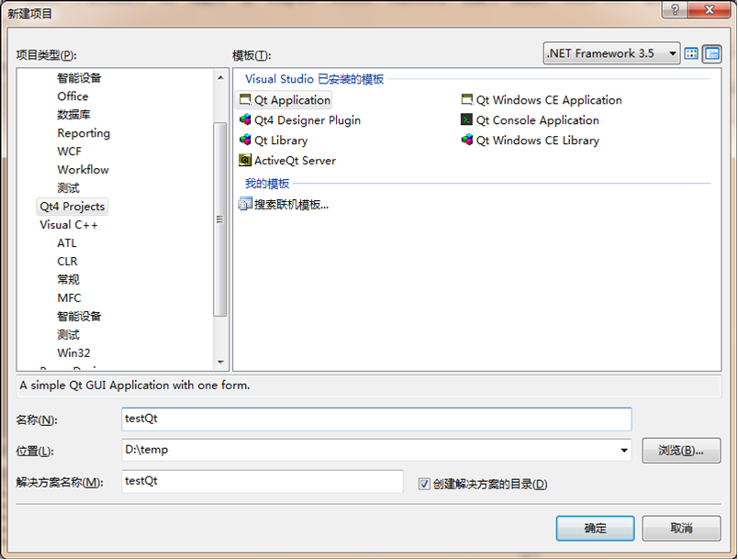Select 数据库 in project types
The height and width of the screenshot is (560, 738).
[x=73, y=115]
